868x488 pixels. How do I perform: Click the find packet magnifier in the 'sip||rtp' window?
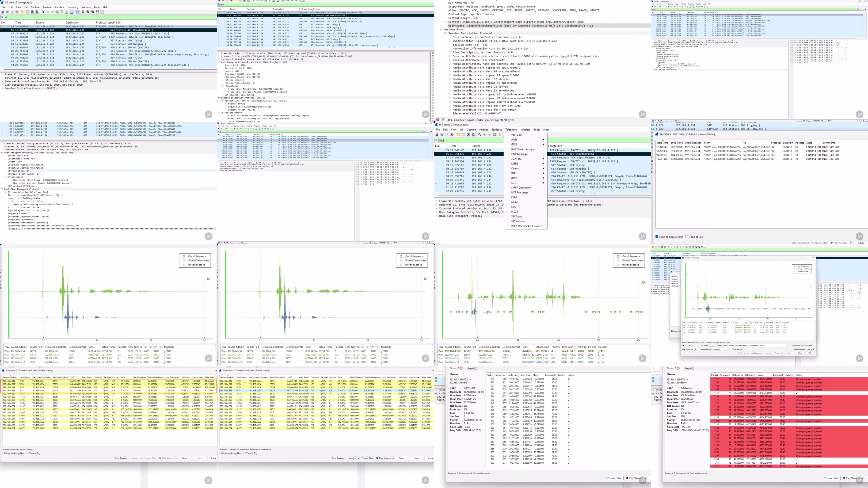click(480, 135)
